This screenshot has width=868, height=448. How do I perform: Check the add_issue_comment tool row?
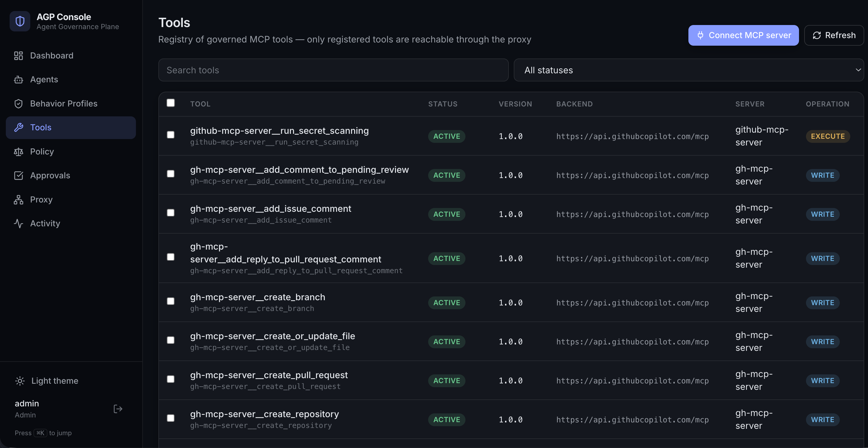(171, 213)
